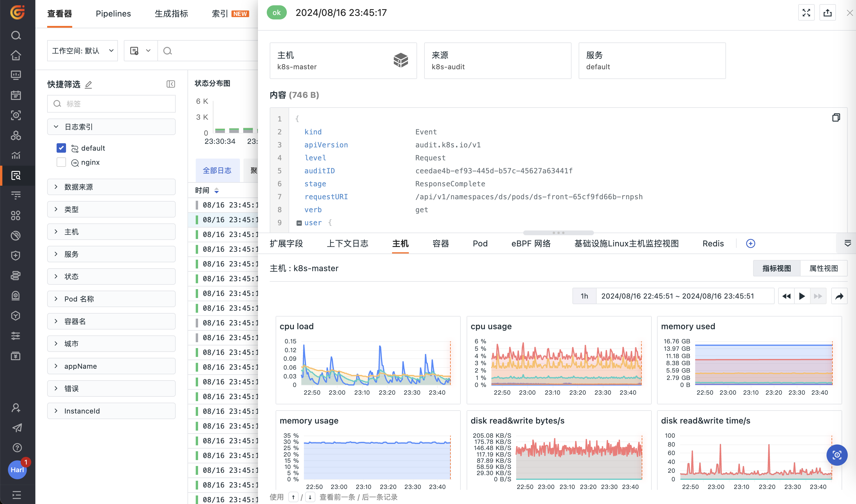Enter fullscreen for log detail panel
Image resolution: width=856 pixels, height=504 pixels.
806,13
